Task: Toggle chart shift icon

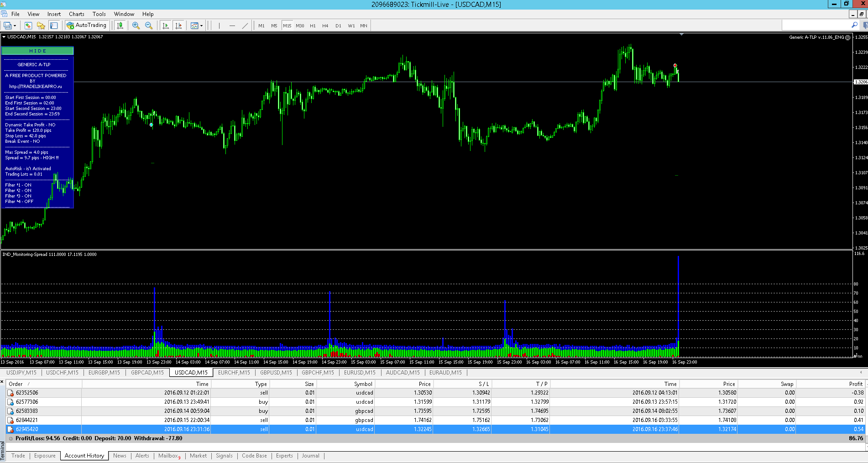Action: [x=178, y=26]
